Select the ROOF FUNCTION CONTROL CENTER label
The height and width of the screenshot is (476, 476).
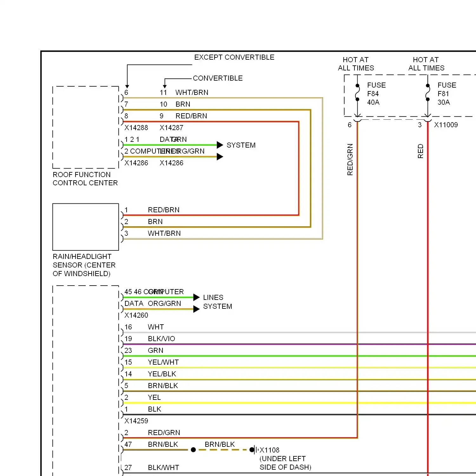click(x=85, y=179)
